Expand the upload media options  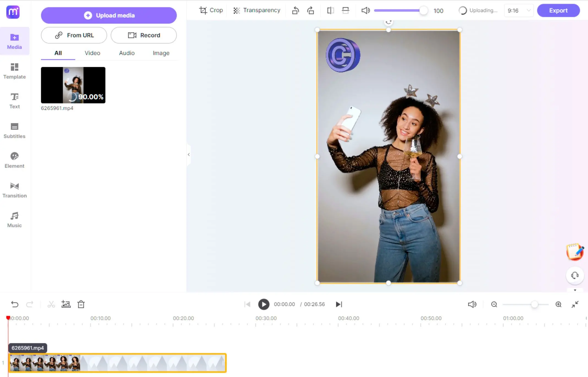(x=109, y=15)
